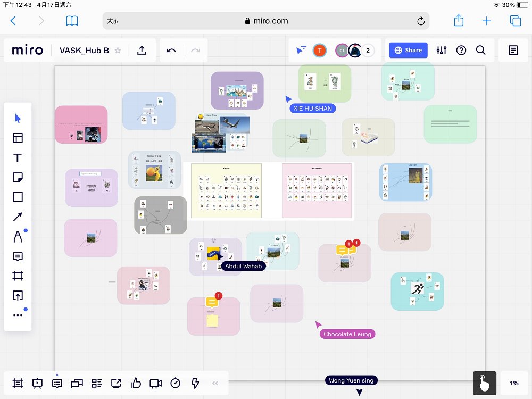
Task: Reload the page in Safari
Action: (x=421, y=21)
